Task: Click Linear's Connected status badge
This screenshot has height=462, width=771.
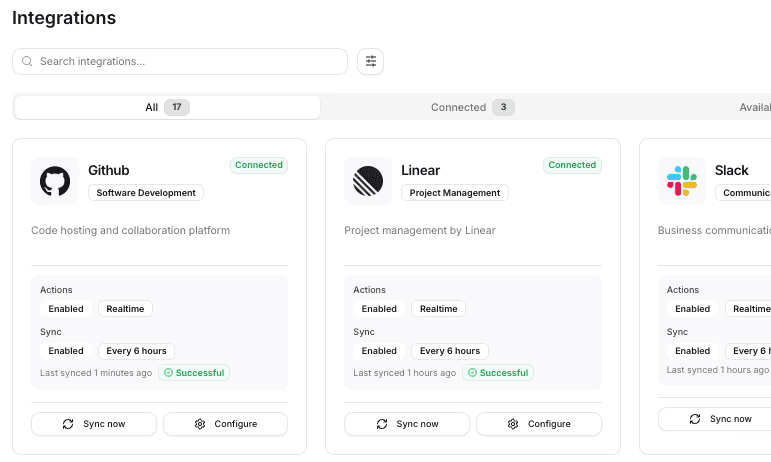Action: tap(572, 165)
